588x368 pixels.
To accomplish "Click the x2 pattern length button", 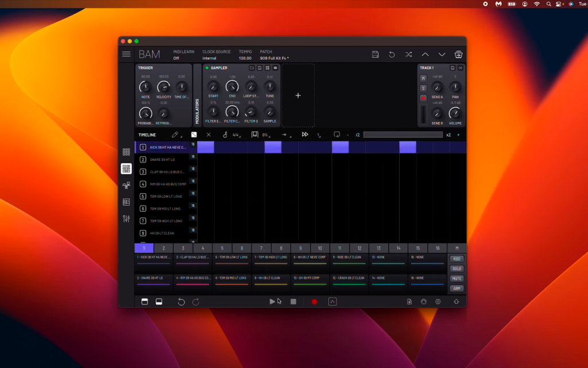I will [448, 135].
